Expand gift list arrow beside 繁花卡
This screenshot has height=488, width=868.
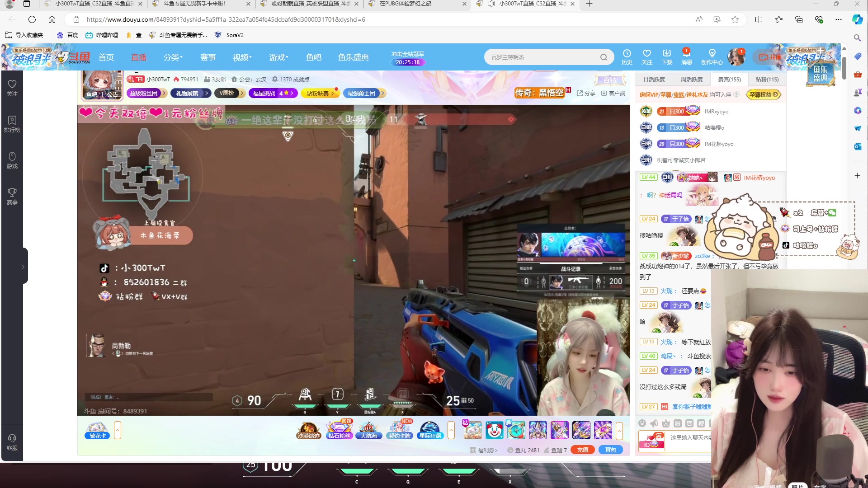118,430
